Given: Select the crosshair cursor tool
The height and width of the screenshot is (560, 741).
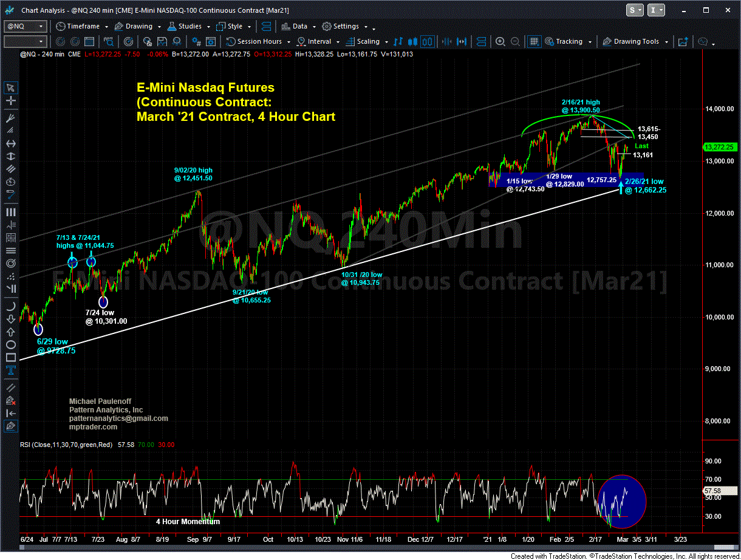Looking at the screenshot, I should pyautogui.click(x=10, y=101).
